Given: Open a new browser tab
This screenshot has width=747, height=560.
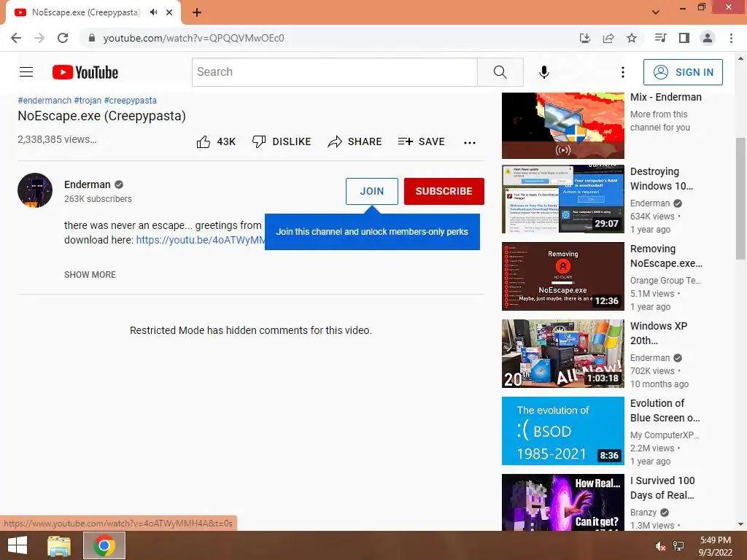Looking at the screenshot, I should click(197, 12).
